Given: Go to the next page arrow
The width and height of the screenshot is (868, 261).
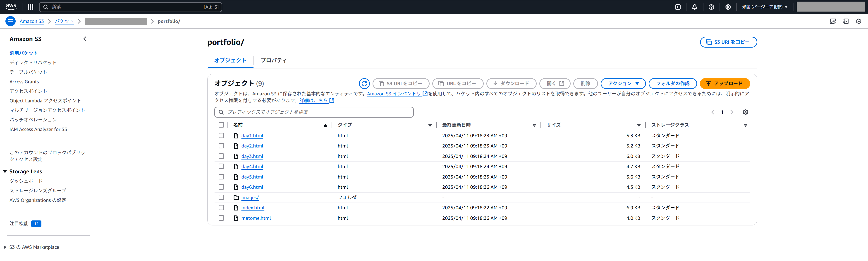Looking at the screenshot, I should click(x=732, y=112).
